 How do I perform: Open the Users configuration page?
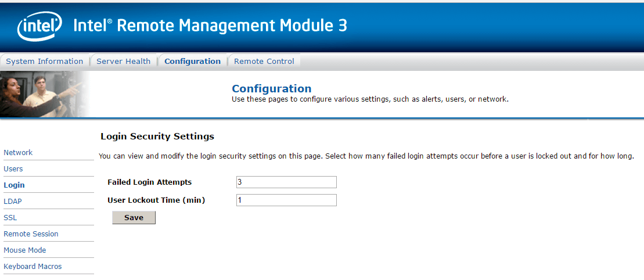(x=13, y=169)
